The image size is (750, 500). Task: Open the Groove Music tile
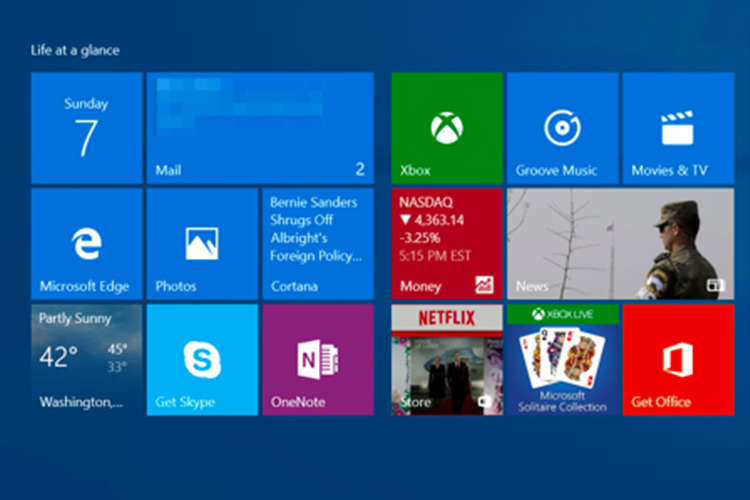point(563,128)
